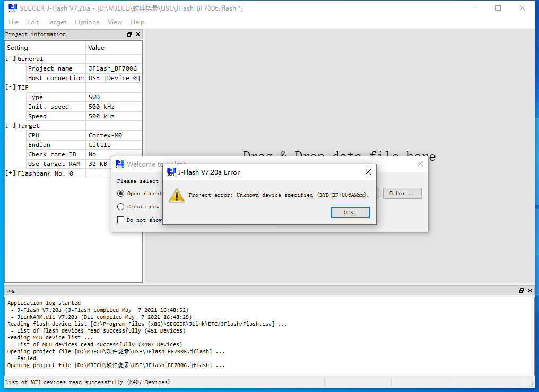Close the J-Flash V7.20a Error dialog
Image resolution: width=539 pixels, height=392 pixels.
[368, 172]
